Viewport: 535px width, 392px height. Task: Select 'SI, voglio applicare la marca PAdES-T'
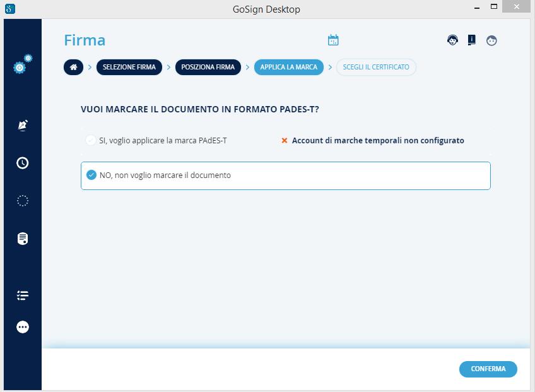pos(91,140)
